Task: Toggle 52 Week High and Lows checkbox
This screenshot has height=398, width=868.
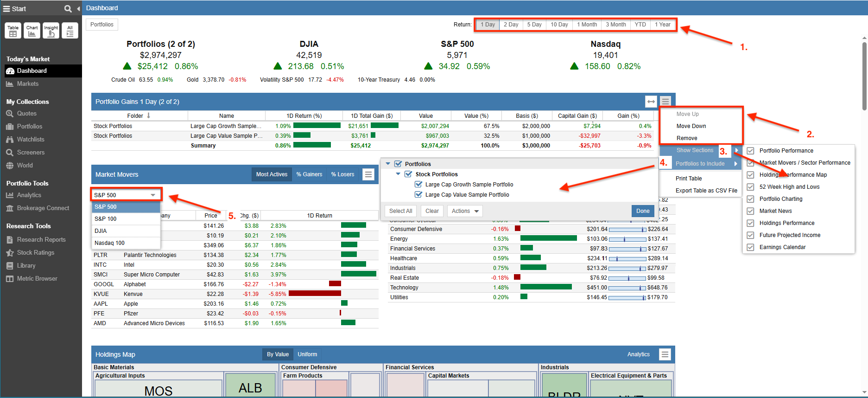Action: tap(750, 187)
